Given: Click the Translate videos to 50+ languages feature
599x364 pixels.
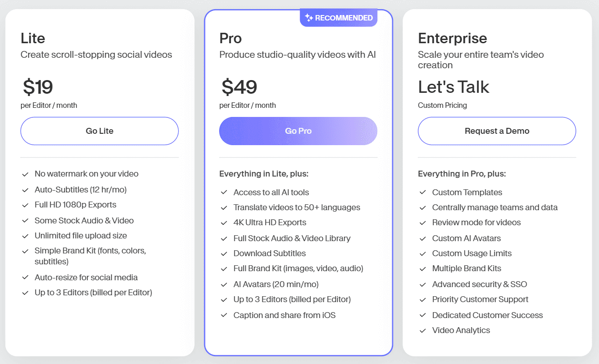Looking at the screenshot, I should (x=297, y=207).
